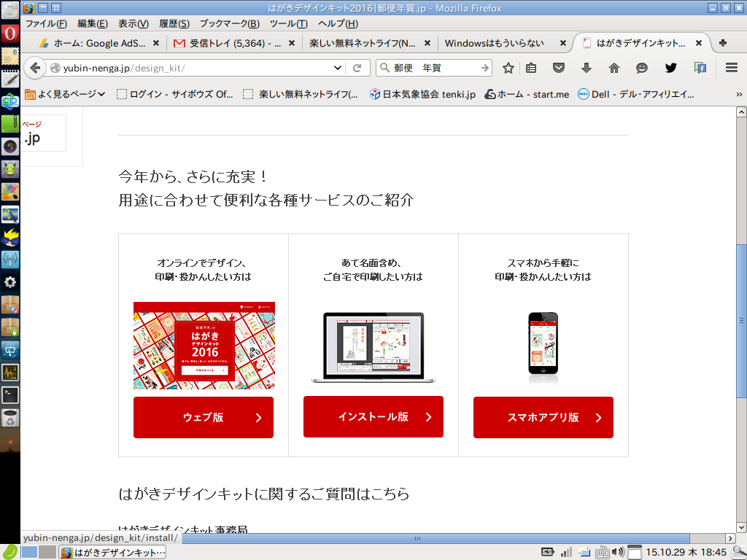This screenshot has width=747, height=560.
Task: Reload the page with the refresh icon
Action: pyautogui.click(x=357, y=68)
